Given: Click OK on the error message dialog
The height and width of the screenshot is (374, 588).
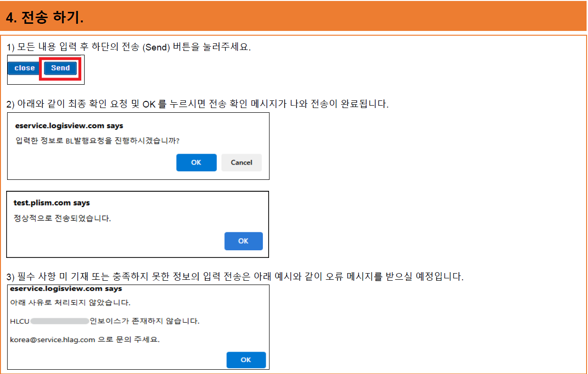Looking at the screenshot, I should click(246, 360).
